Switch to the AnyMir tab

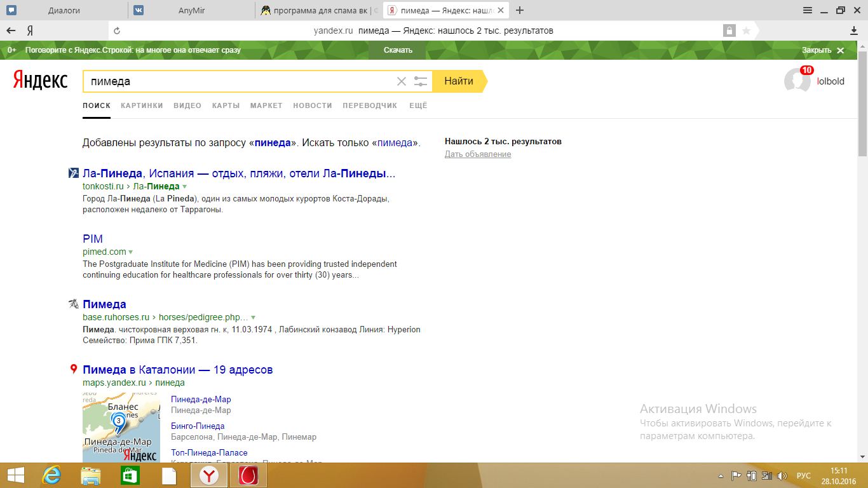tap(192, 10)
